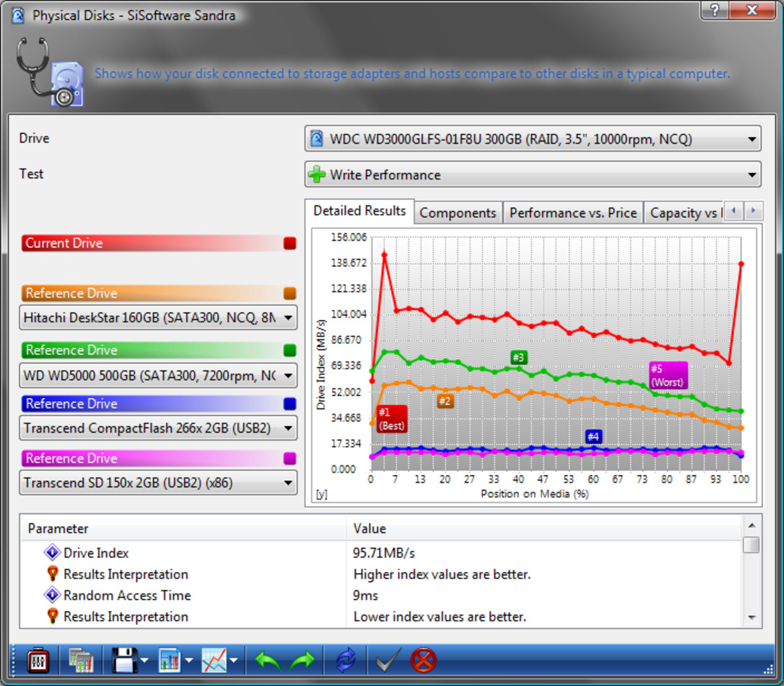The width and height of the screenshot is (784, 686).
Task: Click the red Current Drive color swatch
Action: [290, 243]
